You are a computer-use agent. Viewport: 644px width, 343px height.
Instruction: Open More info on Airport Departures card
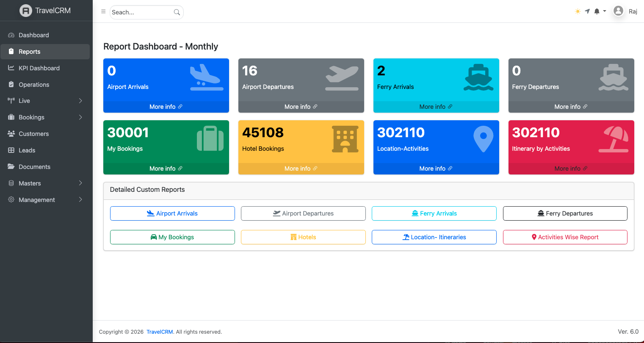[x=301, y=107]
